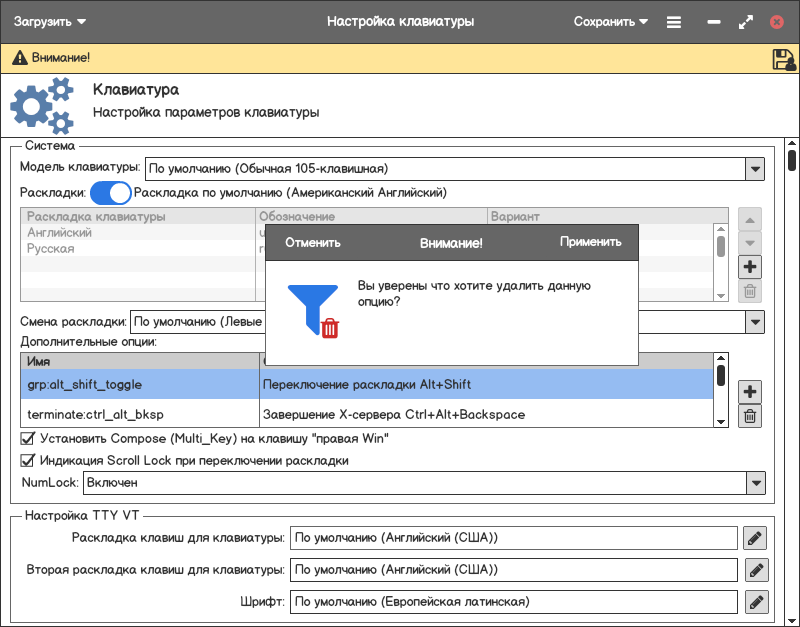The image size is (800, 627).
Task: Open the Загрузить menu
Action: (50, 21)
